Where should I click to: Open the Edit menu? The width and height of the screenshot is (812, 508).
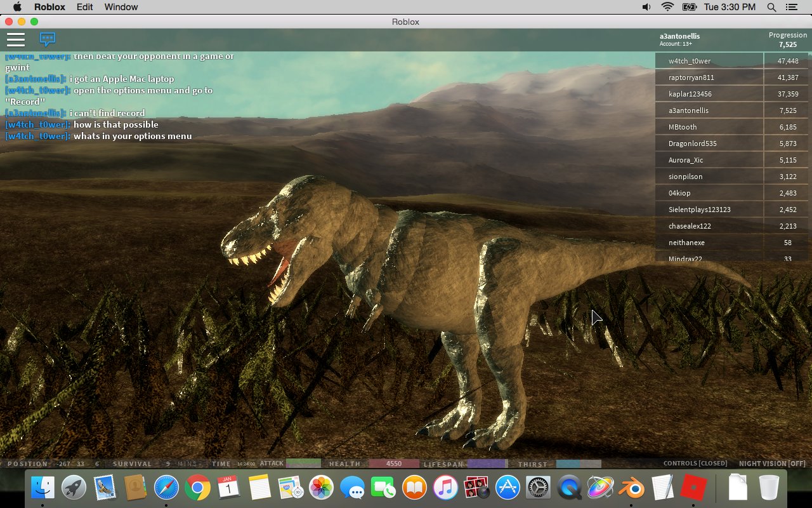pyautogui.click(x=84, y=7)
